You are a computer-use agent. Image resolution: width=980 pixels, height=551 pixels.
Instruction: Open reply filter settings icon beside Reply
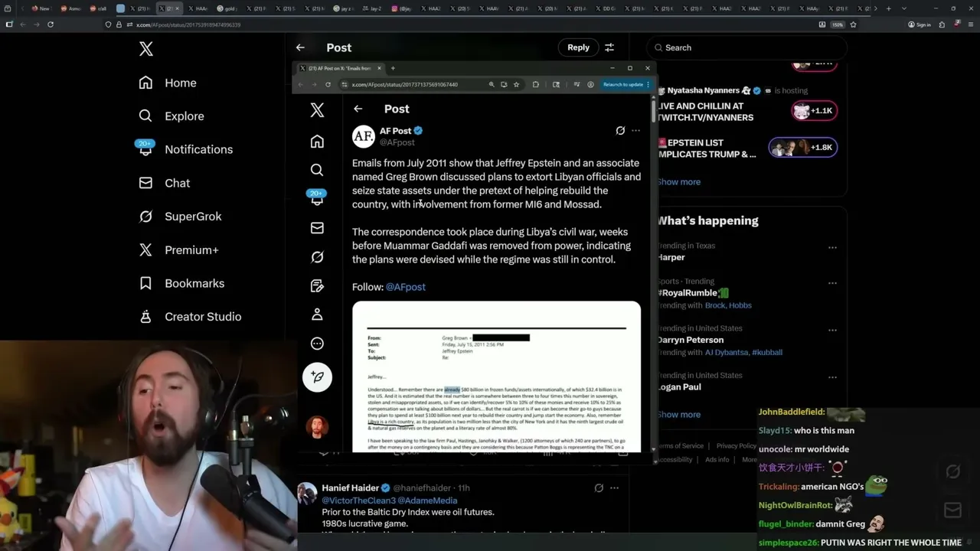609,47
